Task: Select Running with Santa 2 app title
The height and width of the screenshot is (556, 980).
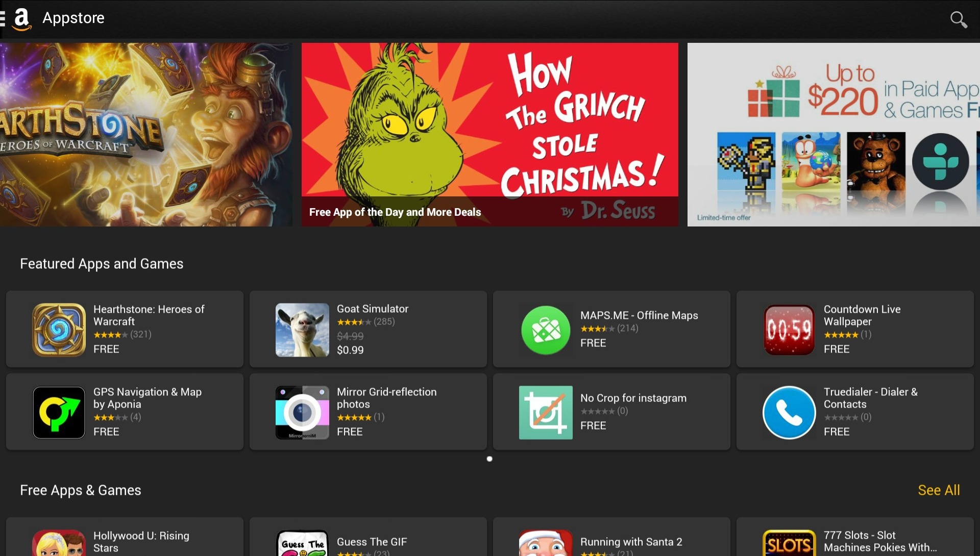Action: [631, 542]
